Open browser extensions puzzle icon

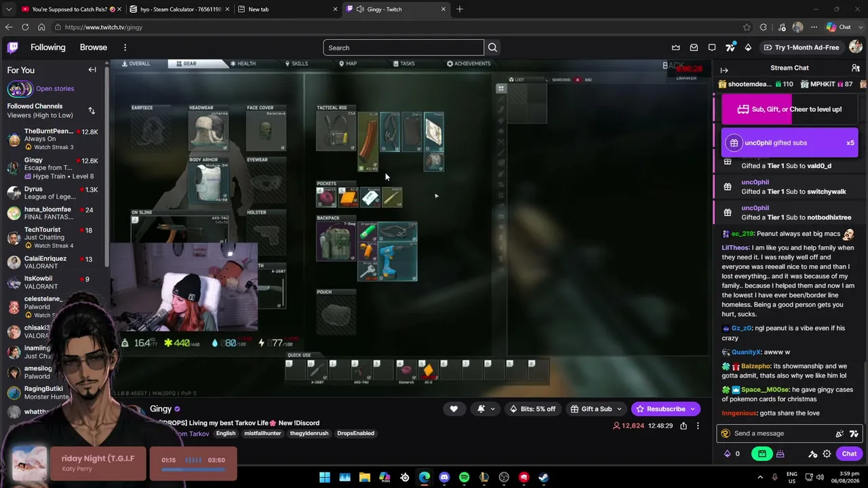[764, 27]
